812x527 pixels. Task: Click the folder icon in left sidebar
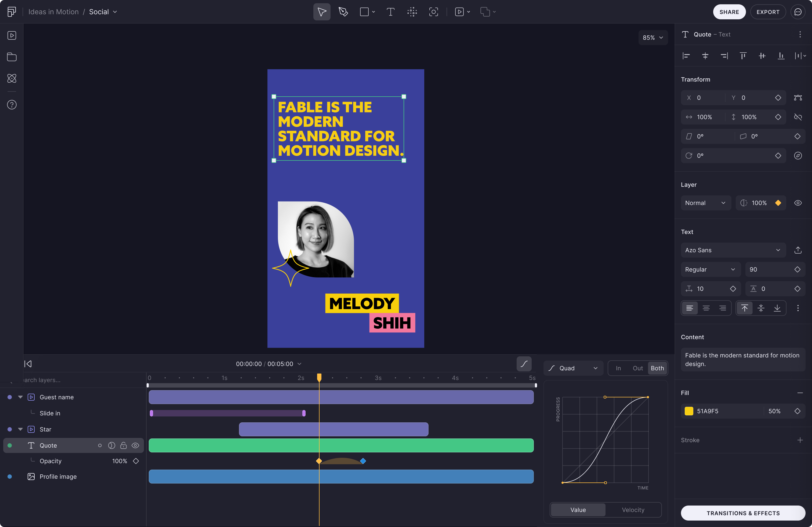tap(12, 57)
